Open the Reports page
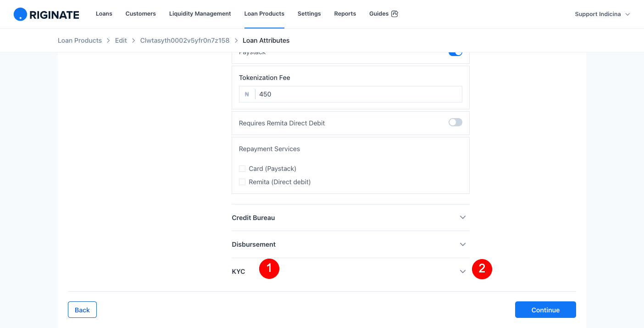644x328 pixels. pos(345,14)
